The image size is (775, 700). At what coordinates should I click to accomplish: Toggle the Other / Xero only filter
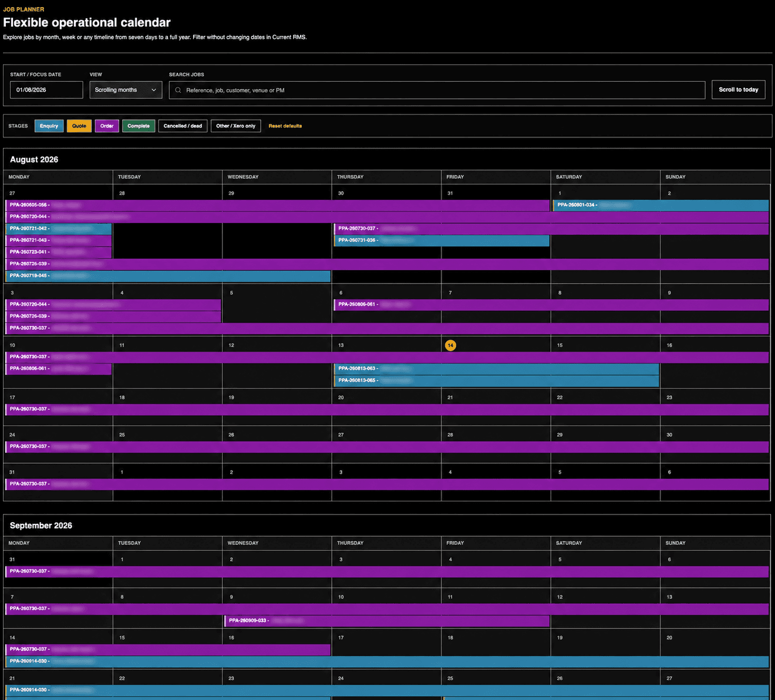[235, 126]
